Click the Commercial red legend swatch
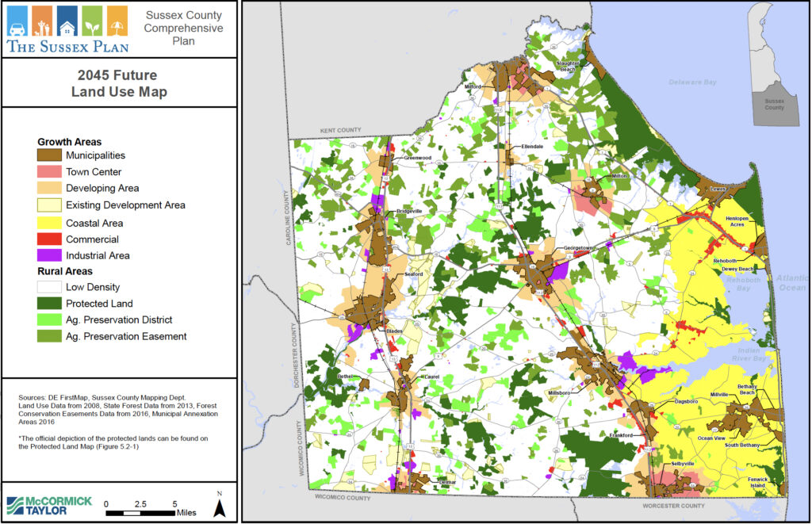This screenshot has height=524, width=812. (x=49, y=239)
